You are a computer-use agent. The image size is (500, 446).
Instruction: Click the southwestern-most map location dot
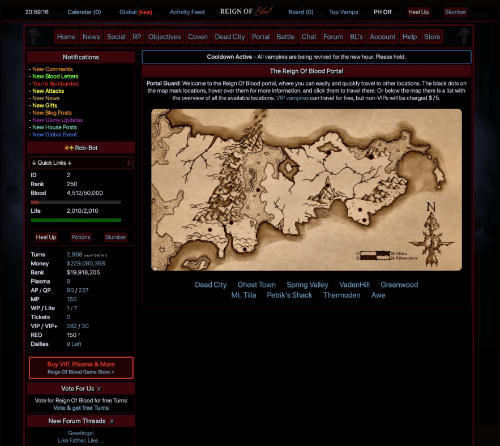coord(210,229)
